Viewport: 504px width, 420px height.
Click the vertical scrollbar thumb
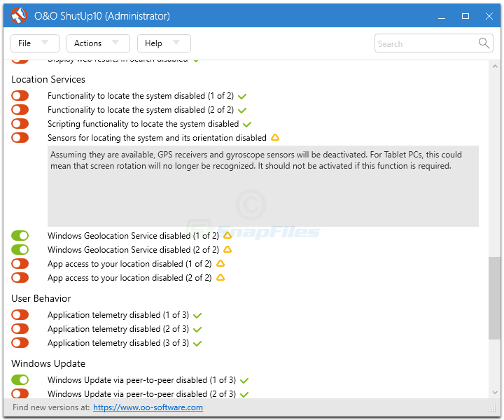point(494,297)
